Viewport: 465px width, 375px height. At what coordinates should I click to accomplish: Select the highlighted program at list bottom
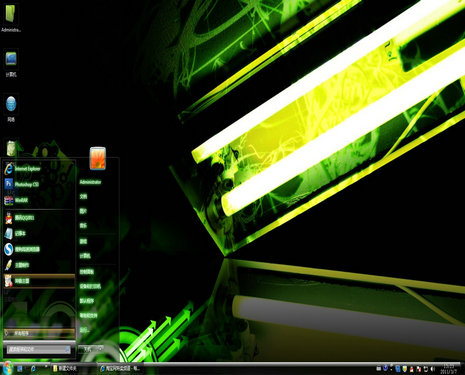(39, 281)
